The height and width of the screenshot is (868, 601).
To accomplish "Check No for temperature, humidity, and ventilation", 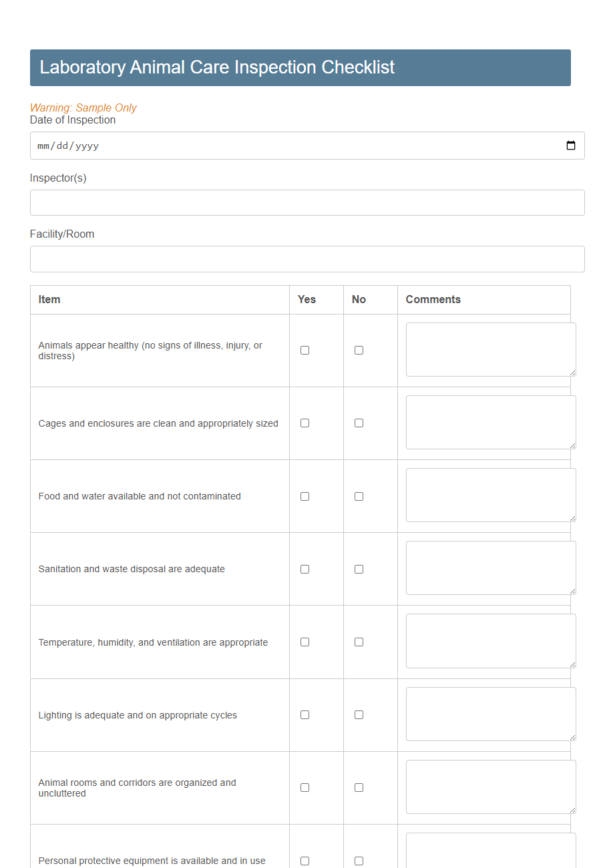I will tap(359, 642).
